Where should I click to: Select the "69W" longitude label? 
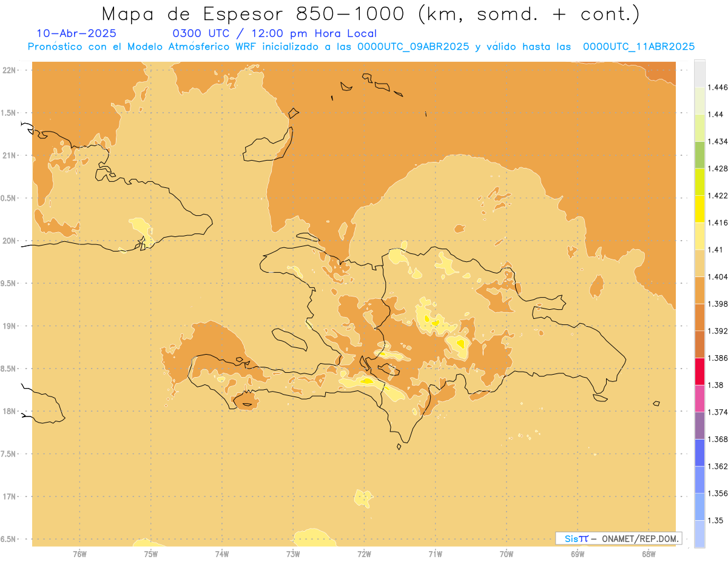[578, 554]
